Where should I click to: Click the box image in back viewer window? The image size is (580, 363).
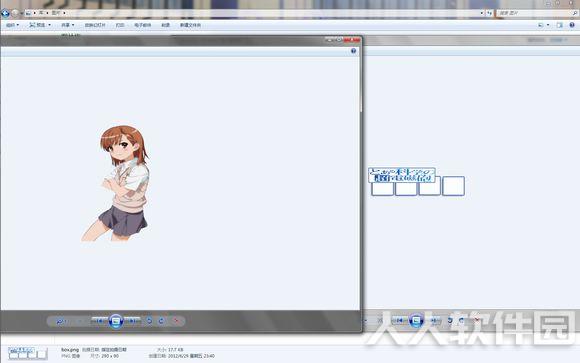pos(417,182)
